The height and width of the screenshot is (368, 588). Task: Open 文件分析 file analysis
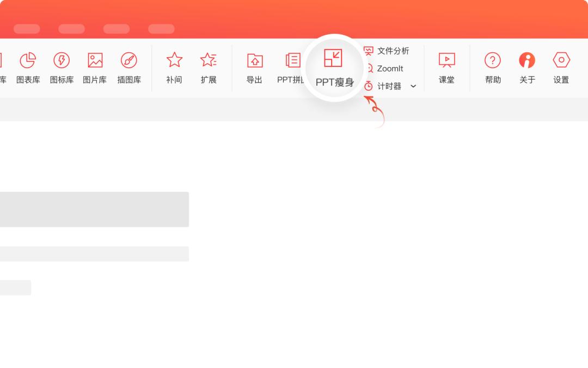pos(386,51)
